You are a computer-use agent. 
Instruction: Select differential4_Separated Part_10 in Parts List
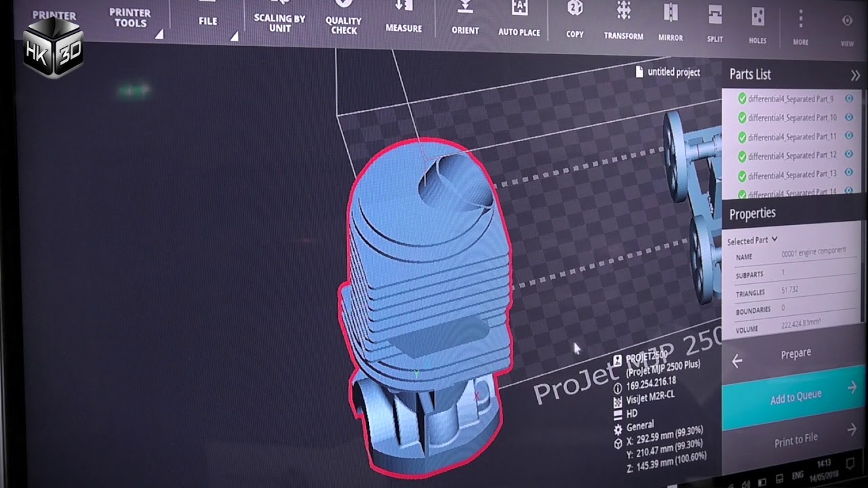(792, 117)
